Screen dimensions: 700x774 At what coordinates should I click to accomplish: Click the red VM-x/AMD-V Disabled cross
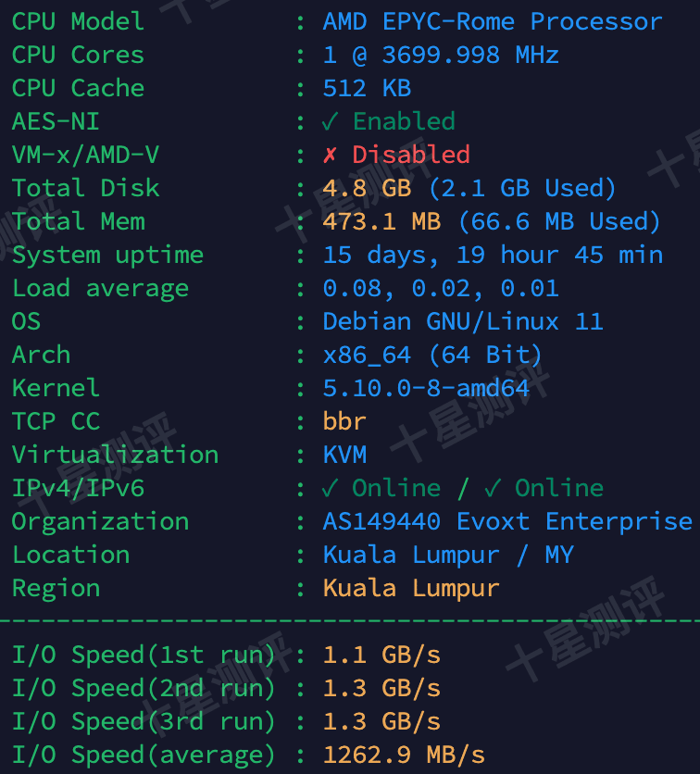331,155
